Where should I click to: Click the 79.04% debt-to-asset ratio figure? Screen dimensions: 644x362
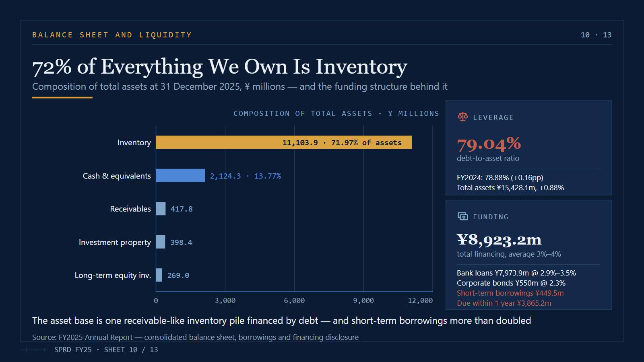pyautogui.click(x=489, y=144)
